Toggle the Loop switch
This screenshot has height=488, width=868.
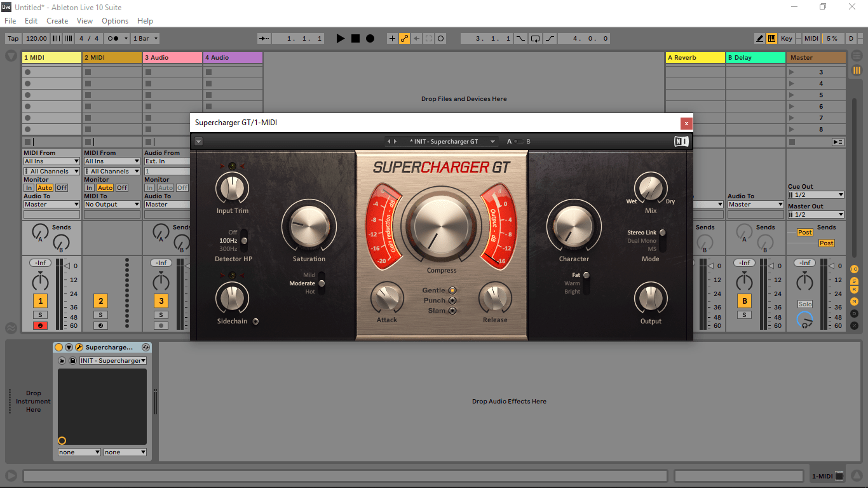pos(536,39)
